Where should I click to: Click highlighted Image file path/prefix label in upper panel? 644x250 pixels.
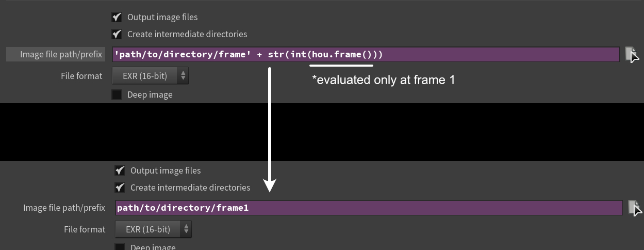tap(61, 54)
